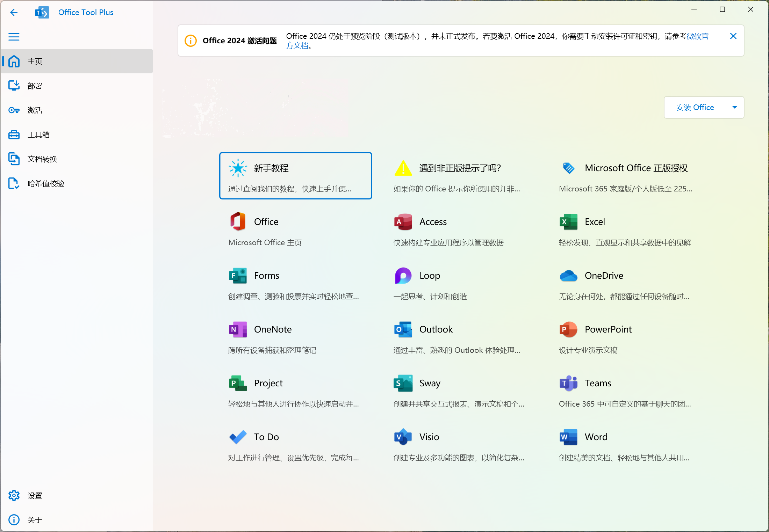This screenshot has width=769, height=532.
Task: Click the Visio title text
Action: click(429, 437)
